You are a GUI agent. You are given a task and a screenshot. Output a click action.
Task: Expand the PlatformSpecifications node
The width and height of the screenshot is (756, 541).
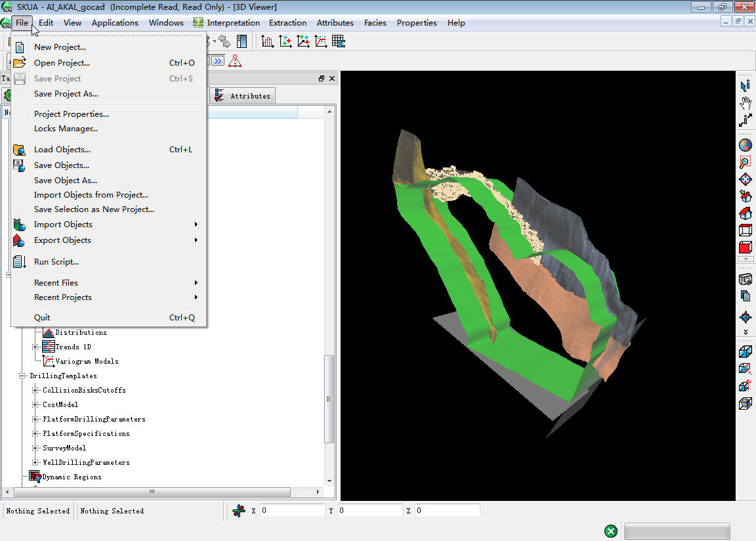click(x=35, y=433)
